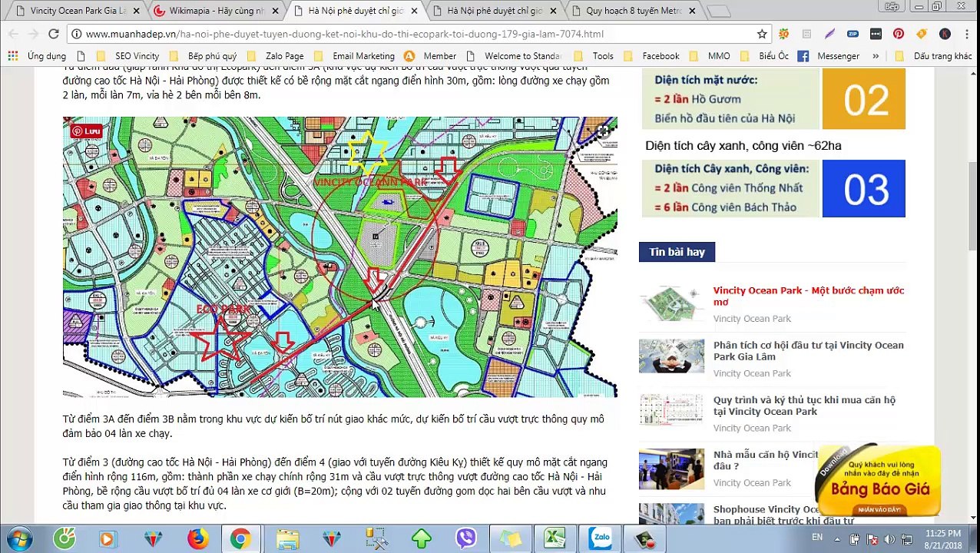Image resolution: width=980 pixels, height=553 pixels.
Task: Open Biểu Ốc bookmark folder
Action: [764, 56]
